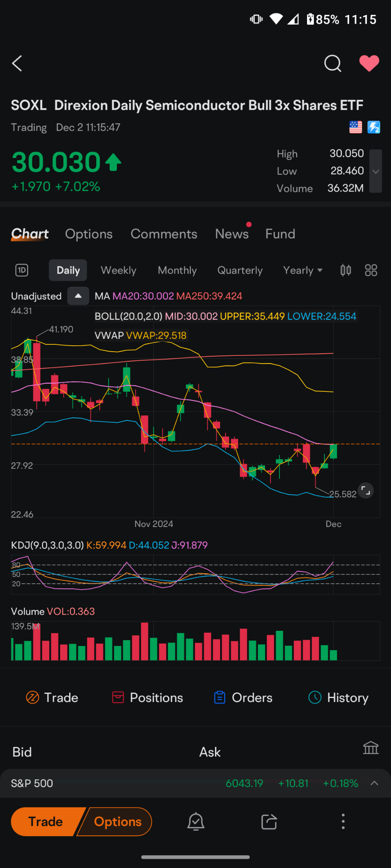Screen dimensions: 391x868
Task: Open search with the magnifier icon
Action: click(x=332, y=64)
